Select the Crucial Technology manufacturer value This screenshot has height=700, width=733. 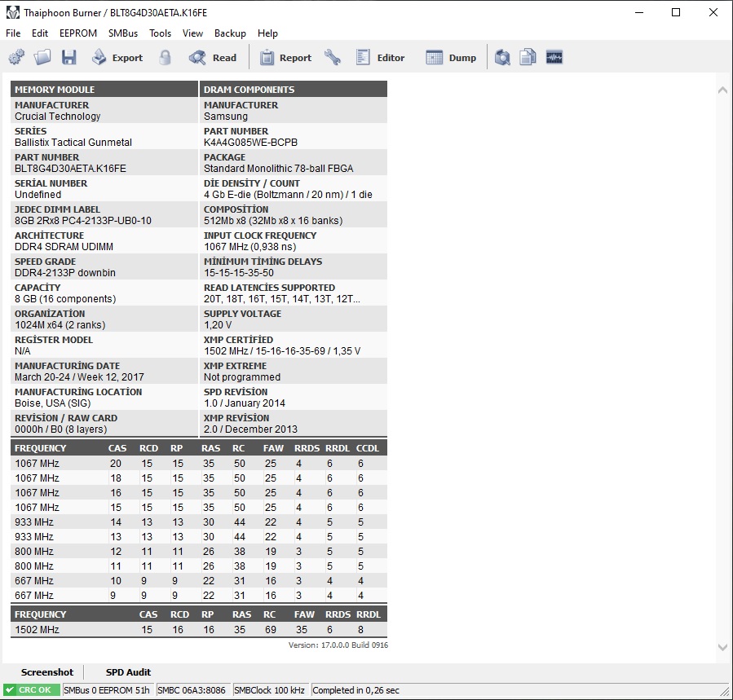[x=58, y=117]
